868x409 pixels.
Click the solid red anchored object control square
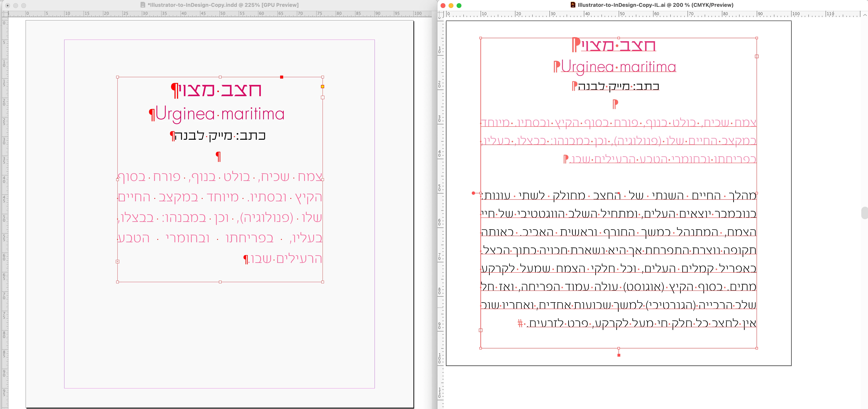[x=282, y=77]
